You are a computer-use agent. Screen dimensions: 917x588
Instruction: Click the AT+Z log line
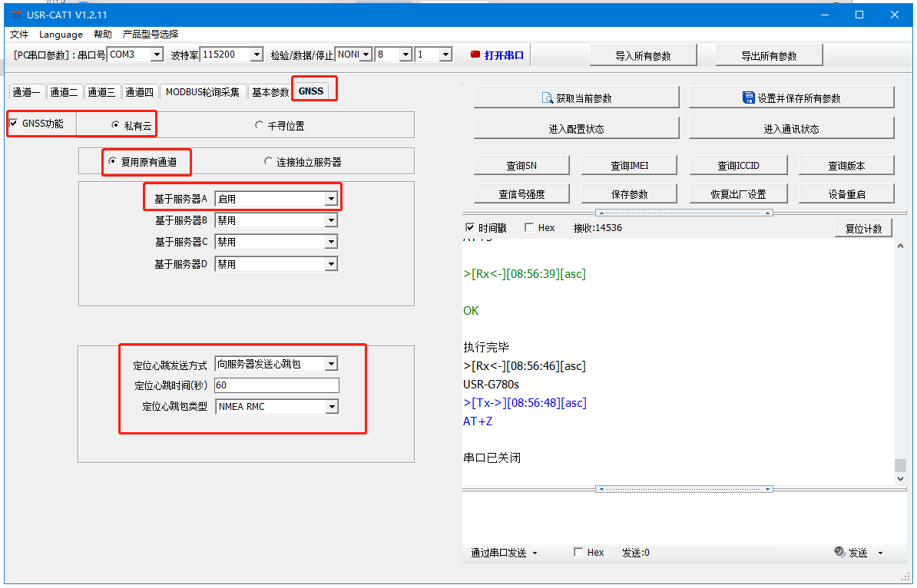(477, 421)
